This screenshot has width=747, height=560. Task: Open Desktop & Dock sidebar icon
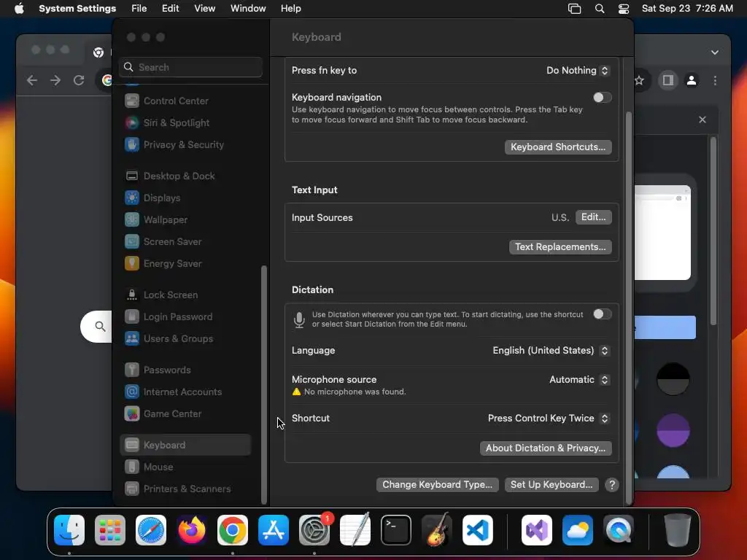point(132,176)
